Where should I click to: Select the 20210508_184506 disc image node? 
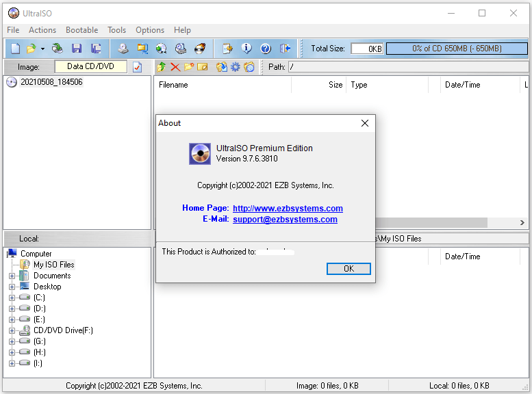coord(51,82)
